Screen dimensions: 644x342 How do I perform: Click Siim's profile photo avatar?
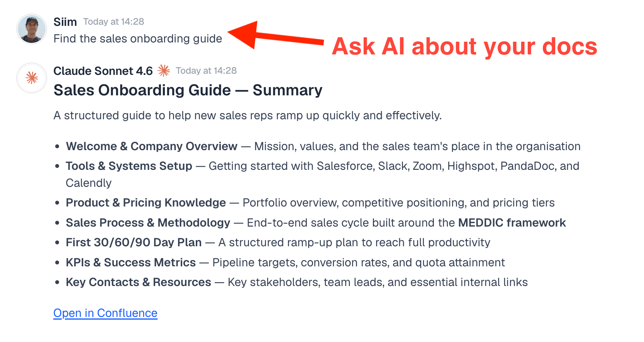pos(32,29)
